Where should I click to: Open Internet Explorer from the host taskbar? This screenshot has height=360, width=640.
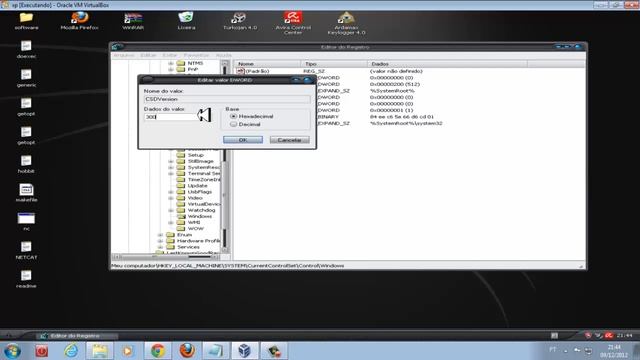pyautogui.click(x=71, y=351)
